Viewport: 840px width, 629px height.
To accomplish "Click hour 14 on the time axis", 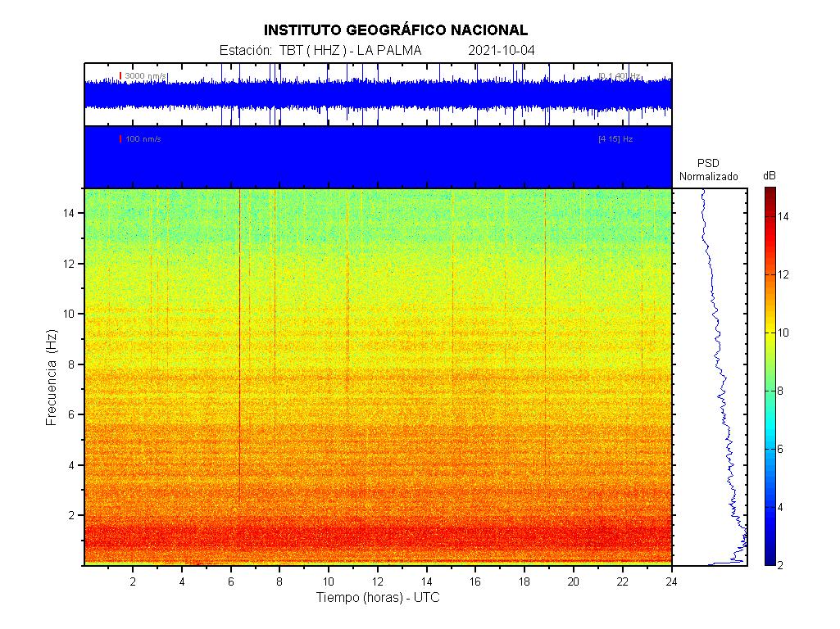I will (x=426, y=581).
